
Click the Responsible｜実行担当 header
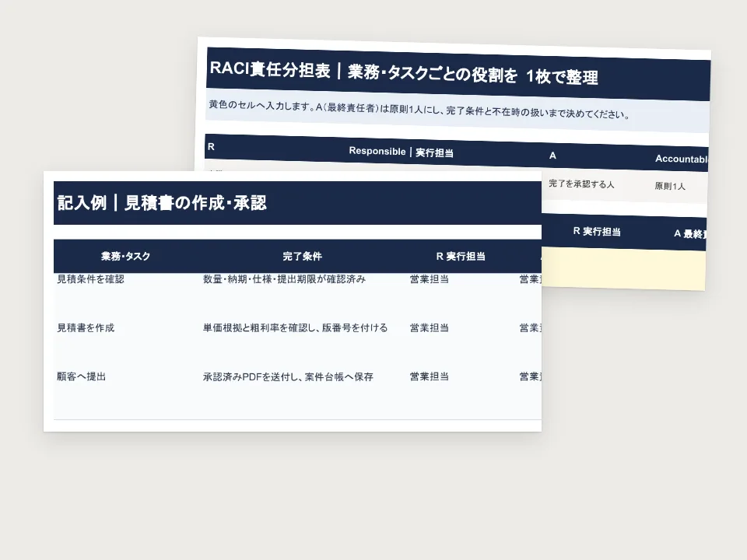pos(401,152)
